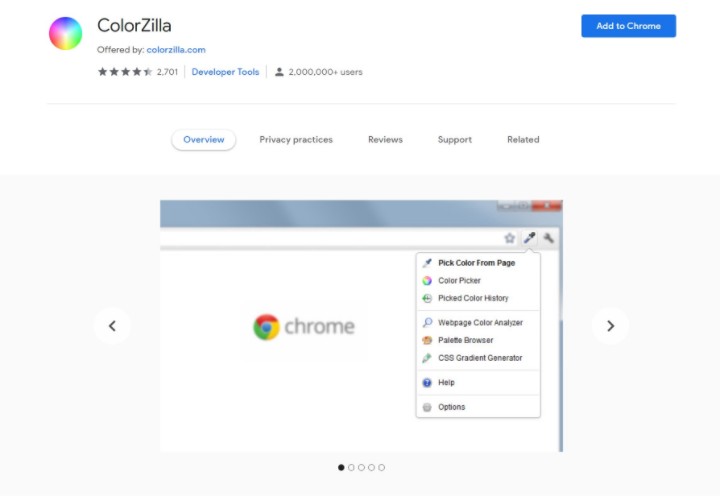The image size is (720, 499).
Task: Click the bookmark star icon in screenshot
Action: 509,238
